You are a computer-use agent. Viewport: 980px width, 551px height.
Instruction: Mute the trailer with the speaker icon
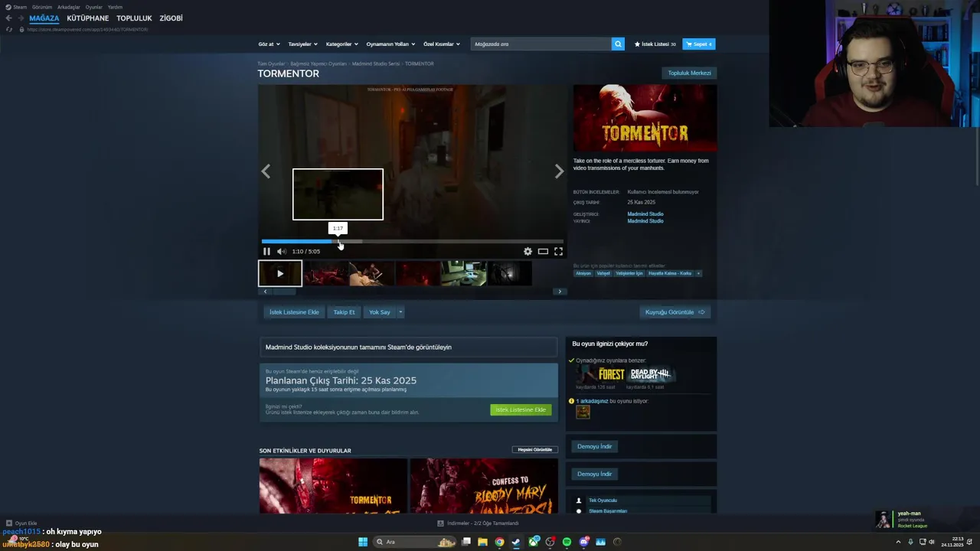pyautogui.click(x=281, y=251)
